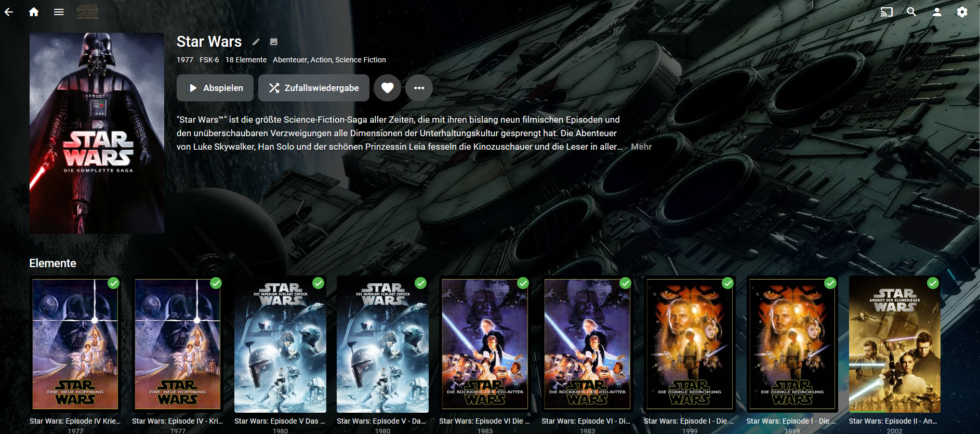Click title "Star Wars: Episode VI - Di..."

point(587,421)
